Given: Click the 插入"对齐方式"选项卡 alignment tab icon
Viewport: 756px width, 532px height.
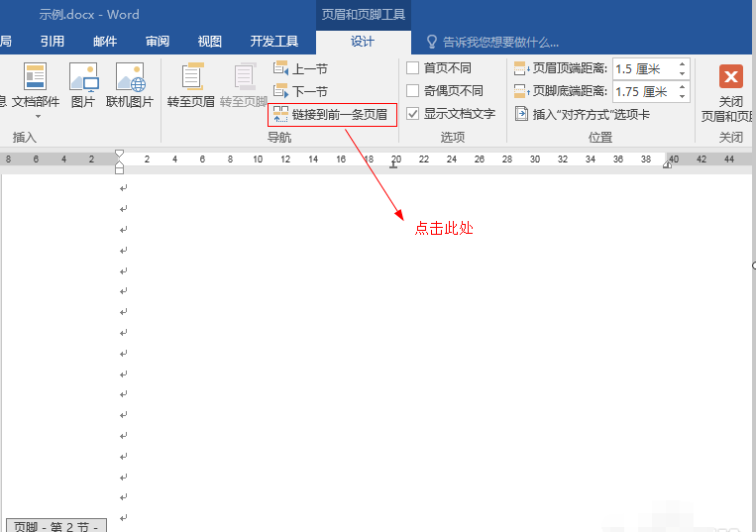Looking at the screenshot, I should (x=521, y=114).
